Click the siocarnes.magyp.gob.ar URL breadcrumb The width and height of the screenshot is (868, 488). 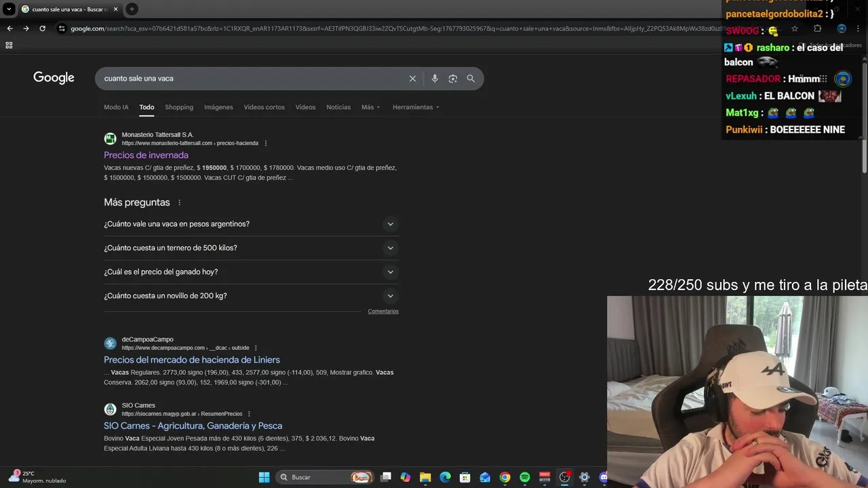182,414
